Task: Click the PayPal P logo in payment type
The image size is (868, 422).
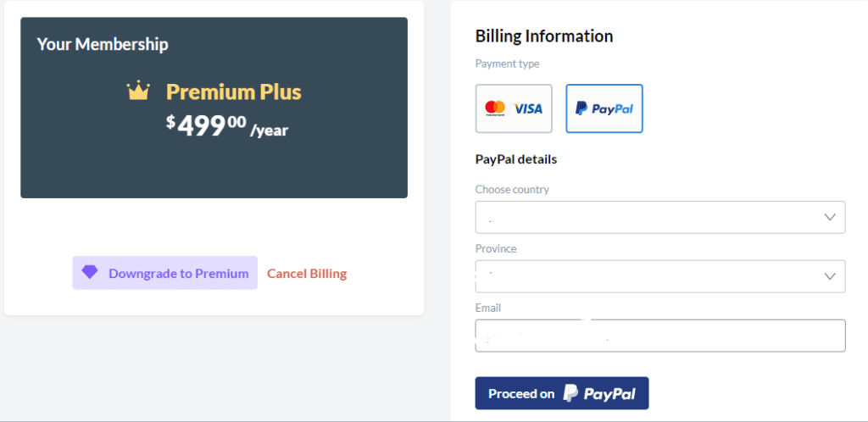Action: coord(581,108)
